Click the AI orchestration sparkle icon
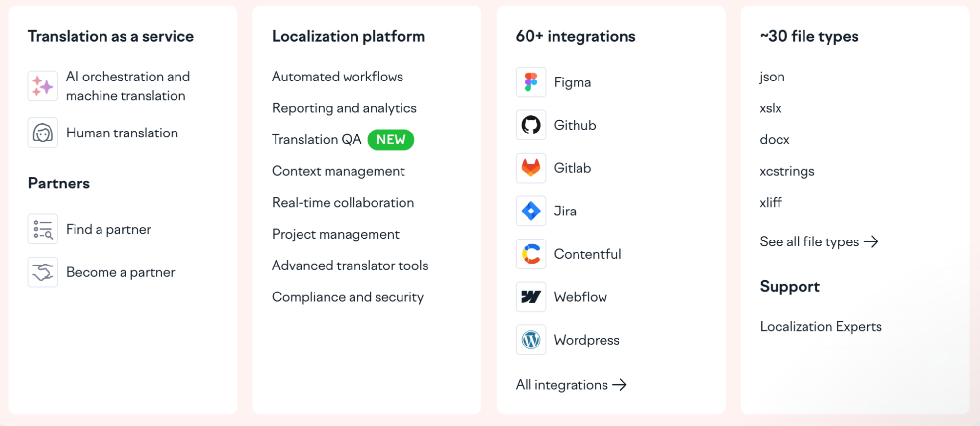The height and width of the screenshot is (426, 980). [43, 86]
